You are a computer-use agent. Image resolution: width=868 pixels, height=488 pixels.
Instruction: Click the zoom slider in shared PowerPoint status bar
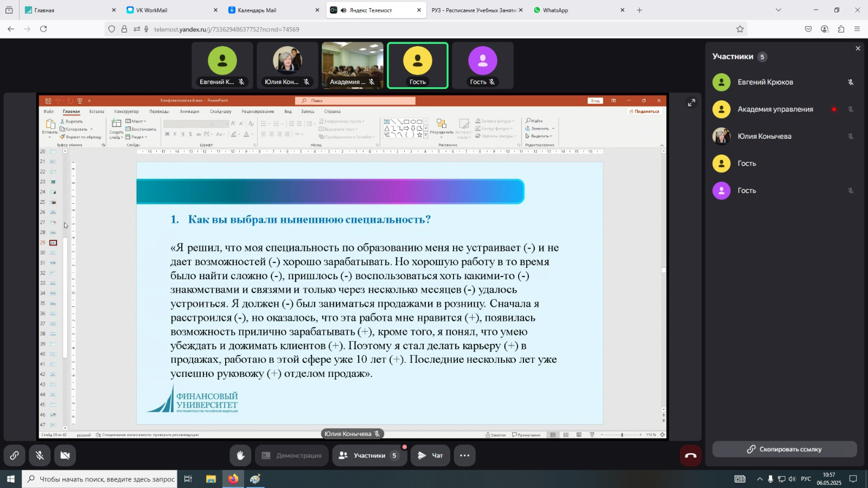(x=622, y=435)
